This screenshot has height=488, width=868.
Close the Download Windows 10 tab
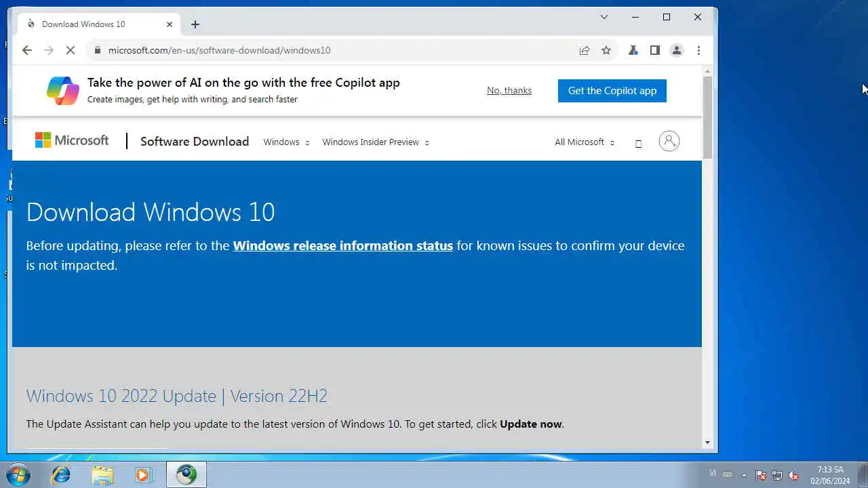(170, 24)
